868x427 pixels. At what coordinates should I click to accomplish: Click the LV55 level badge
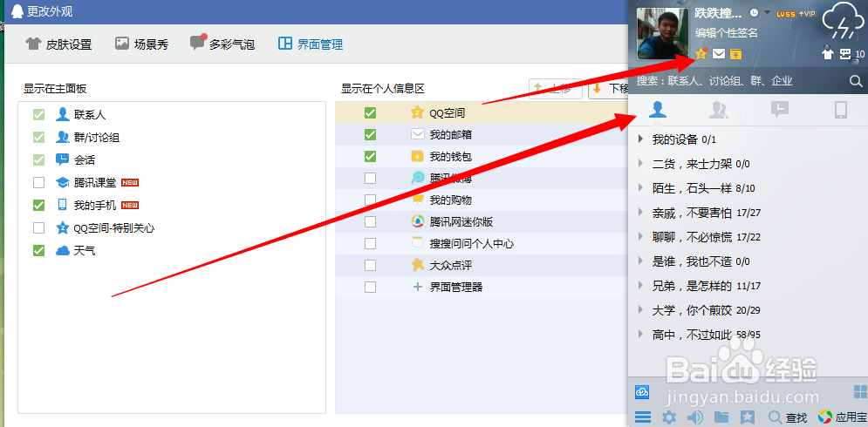786,14
